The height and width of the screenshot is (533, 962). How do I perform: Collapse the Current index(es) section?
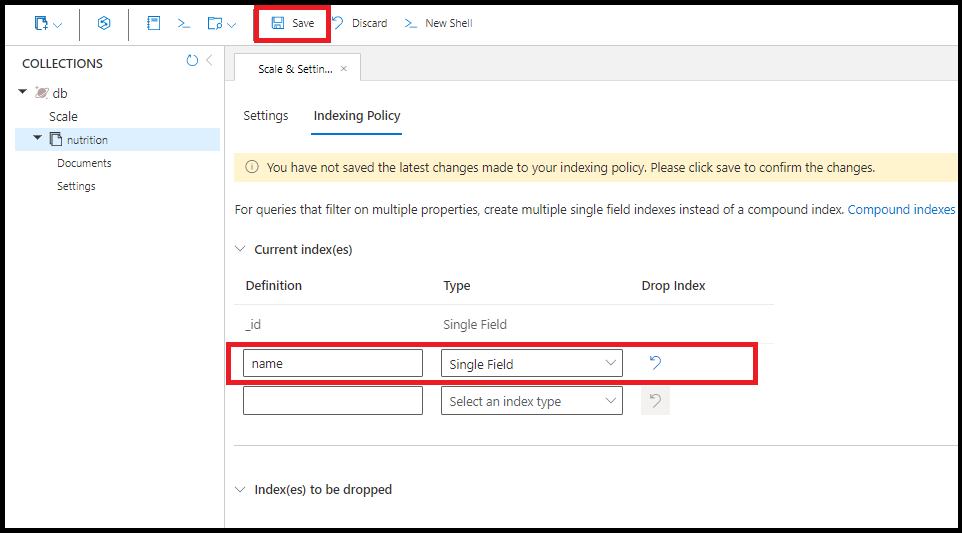240,249
